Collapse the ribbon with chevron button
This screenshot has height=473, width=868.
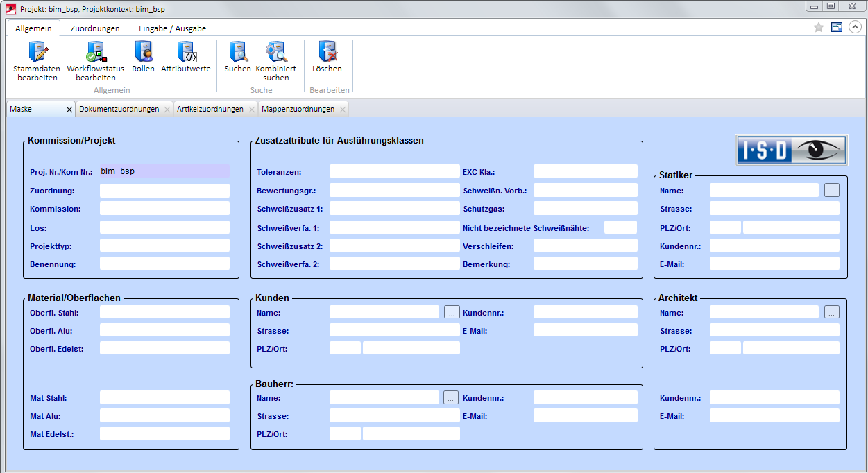click(855, 27)
